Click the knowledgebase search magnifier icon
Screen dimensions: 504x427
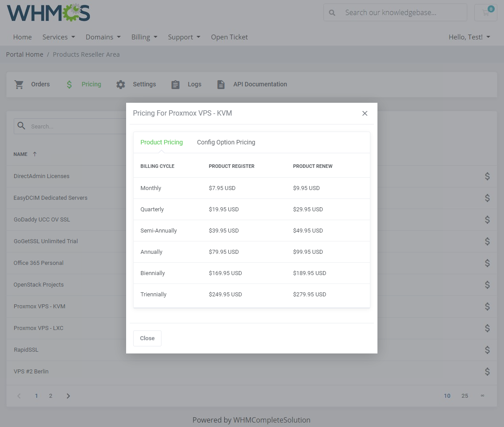click(x=332, y=12)
